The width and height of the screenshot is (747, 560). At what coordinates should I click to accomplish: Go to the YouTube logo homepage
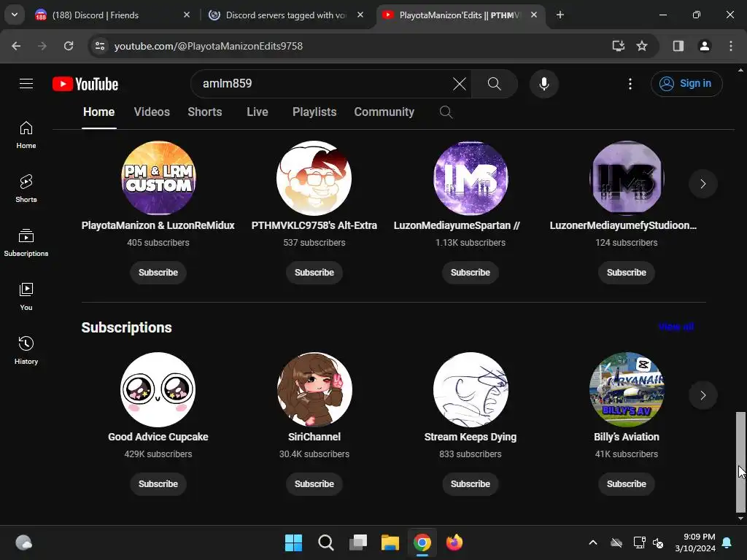pos(85,84)
